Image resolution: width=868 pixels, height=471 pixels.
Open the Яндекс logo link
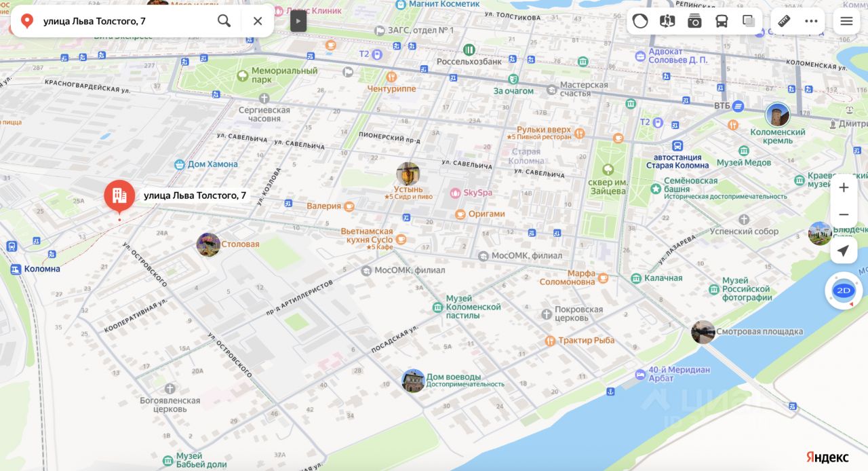(827, 457)
